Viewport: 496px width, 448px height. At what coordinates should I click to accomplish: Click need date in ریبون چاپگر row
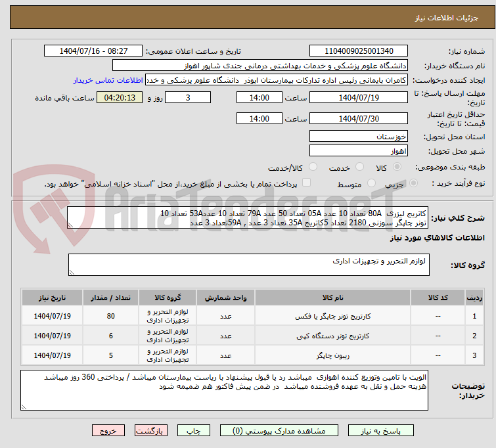point(52,355)
